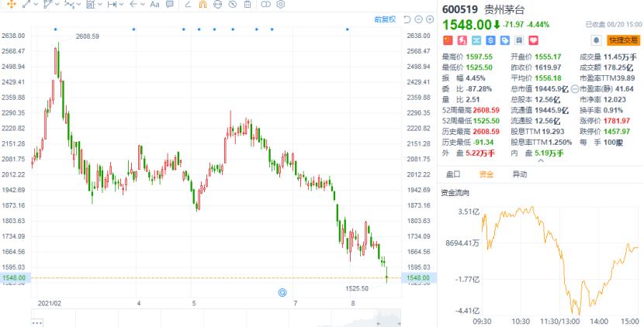
Task: Open drawing settings gear icon
Action: click(280, 5)
